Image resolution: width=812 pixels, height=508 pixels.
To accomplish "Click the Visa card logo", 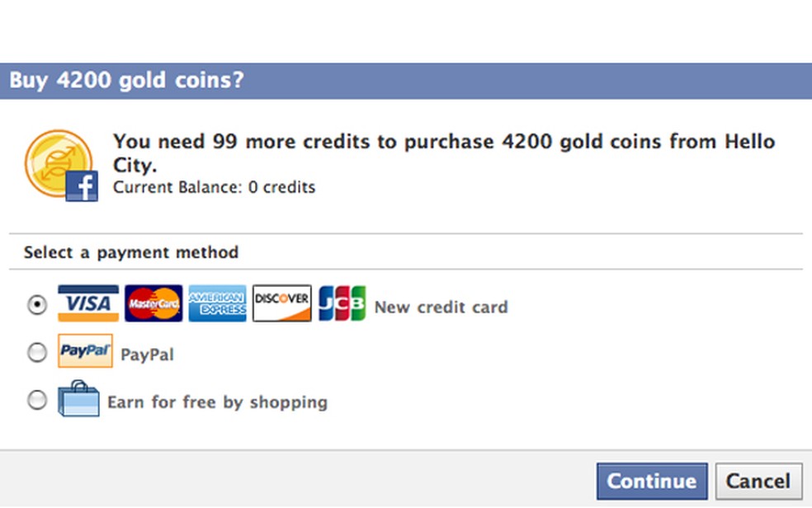I will pos(87,303).
